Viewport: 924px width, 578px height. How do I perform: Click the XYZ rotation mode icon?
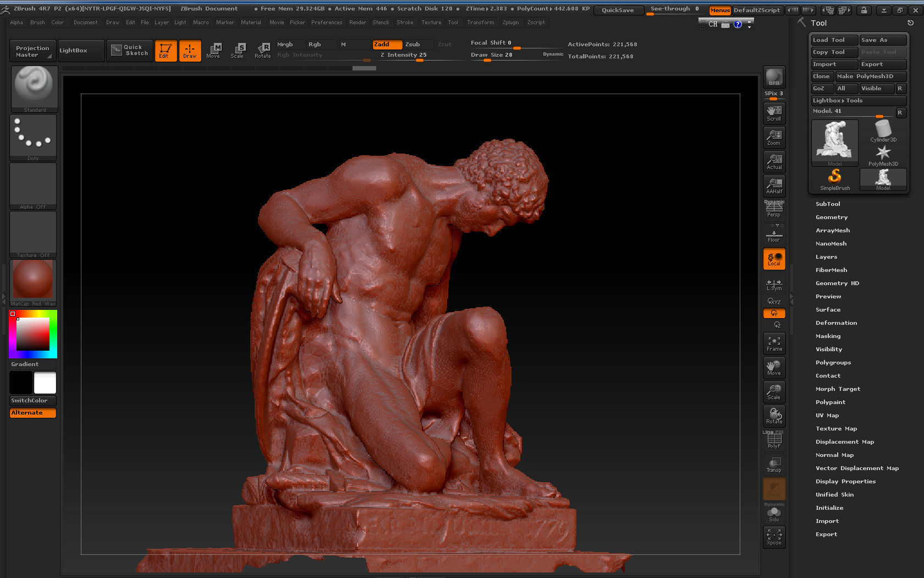774,301
